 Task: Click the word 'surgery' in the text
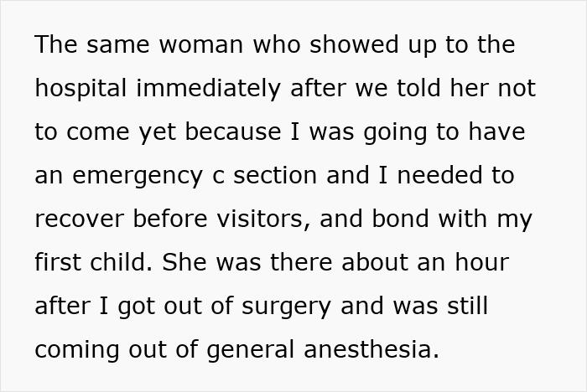(287, 307)
